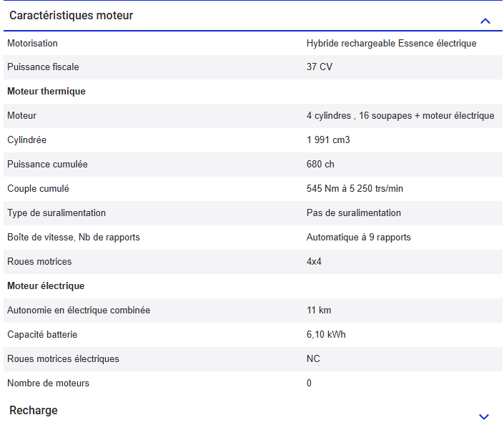Click the Moteur thermique subheading

(46, 92)
